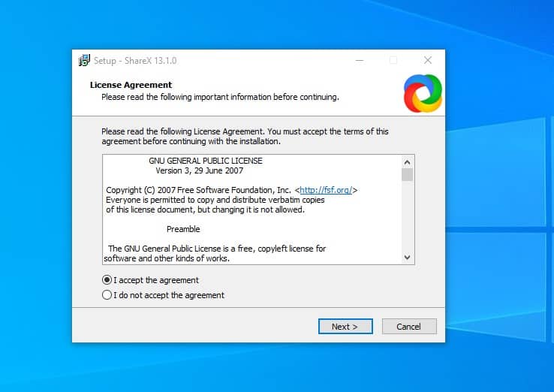Click the Next > button

coord(345,326)
